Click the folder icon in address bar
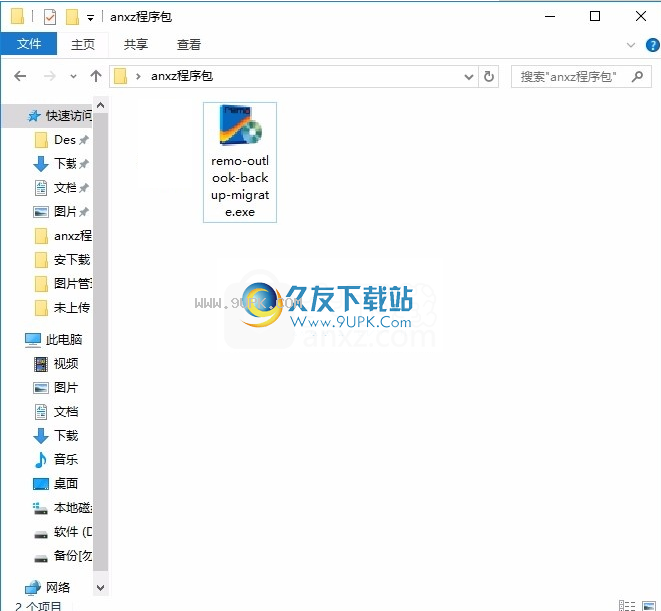Image resolution: width=661 pixels, height=611 pixels. (121, 76)
